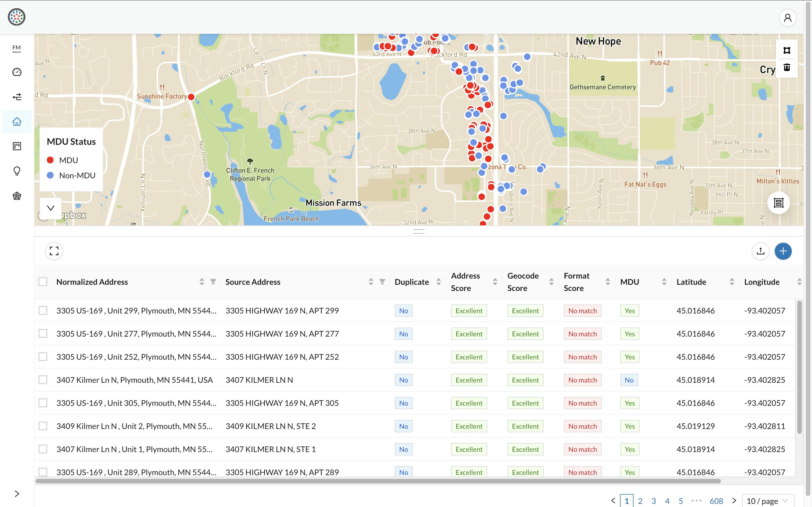Click the dashboard gauge sidebar icon

tap(17, 72)
